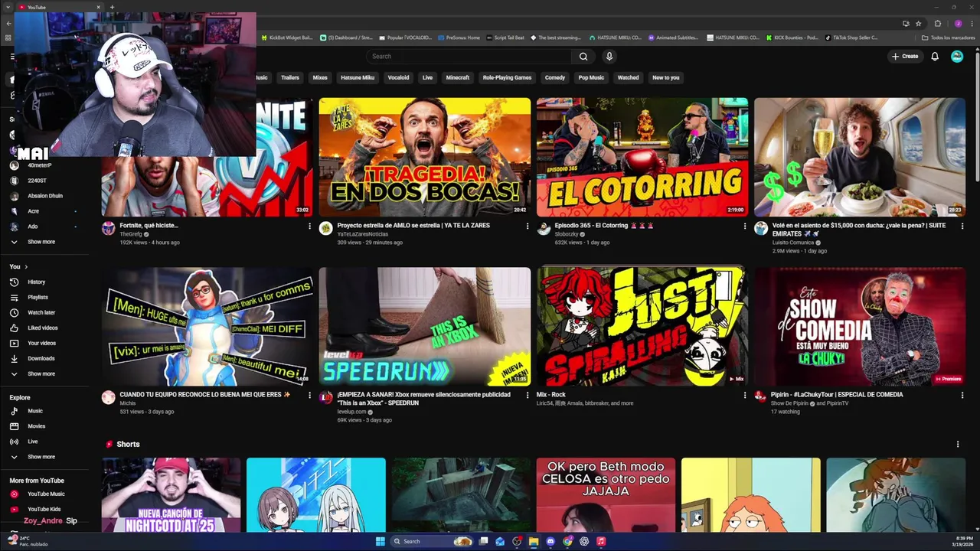Select the Vocaloid filter chip
The image size is (980, 551).
tap(398, 77)
